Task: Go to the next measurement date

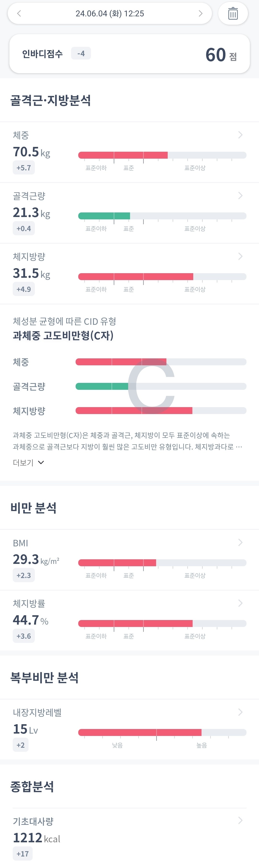Action: coord(200,13)
